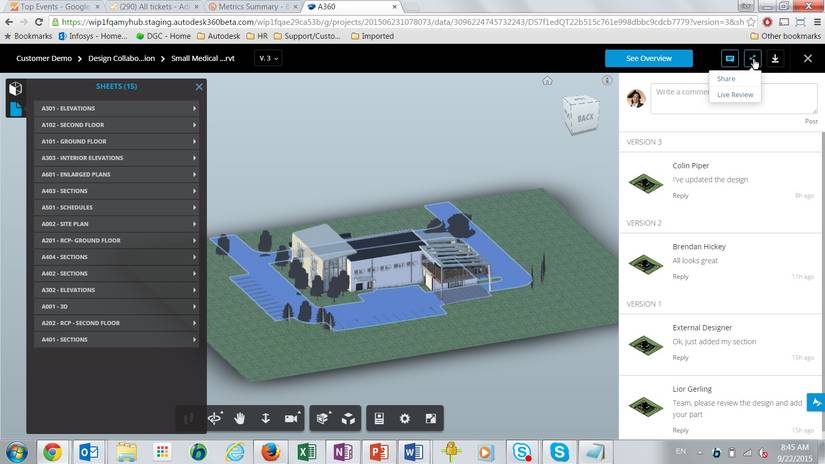Reply to External Designer's comment
Screen dimensions: 825x464
(x=680, y=358)
